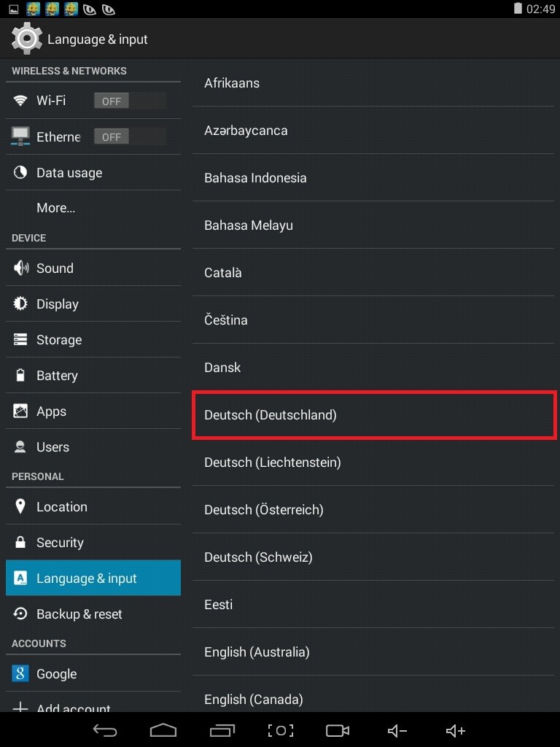The height and width of the screenshot is (747, 560).
Task: Expand More... under Wireless & Networks
Action: (x=55, y=207)
